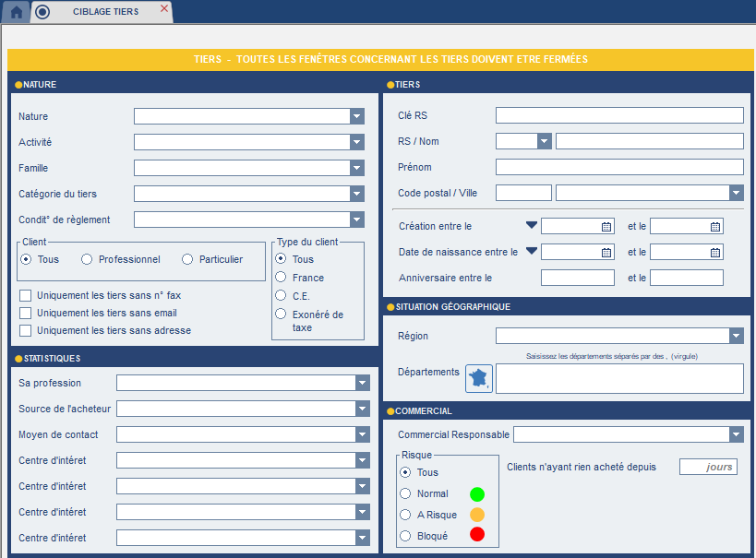Click into the Départements text box
This screenshot has width=756, height=558.
point(619,379)
